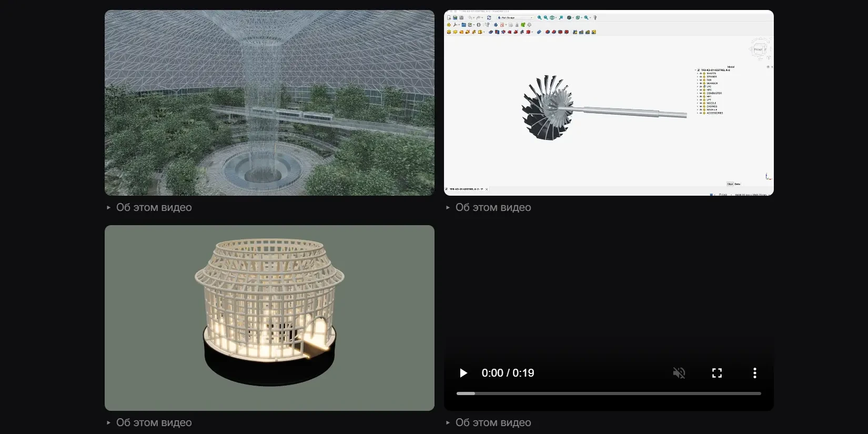The width and height of the screenshot is (868, 434).
Task: Open fullscreen mode for the video
Action: [717, 373]
